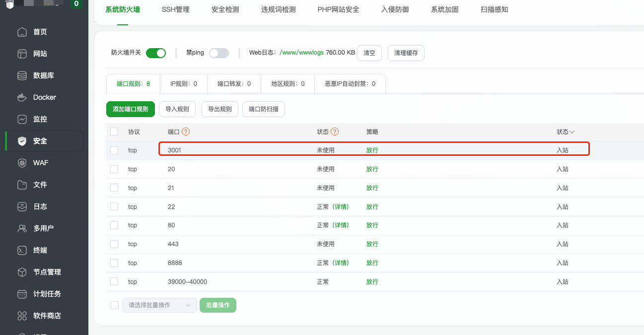This screenshot has width=644, height=335.
Task: Select the IP规则 sub-tab
Action: coord(184,84)
